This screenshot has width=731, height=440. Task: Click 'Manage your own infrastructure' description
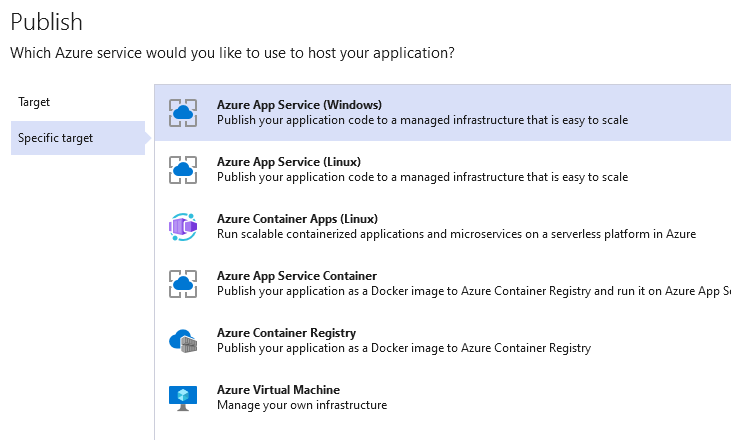(x=302, y=405)
